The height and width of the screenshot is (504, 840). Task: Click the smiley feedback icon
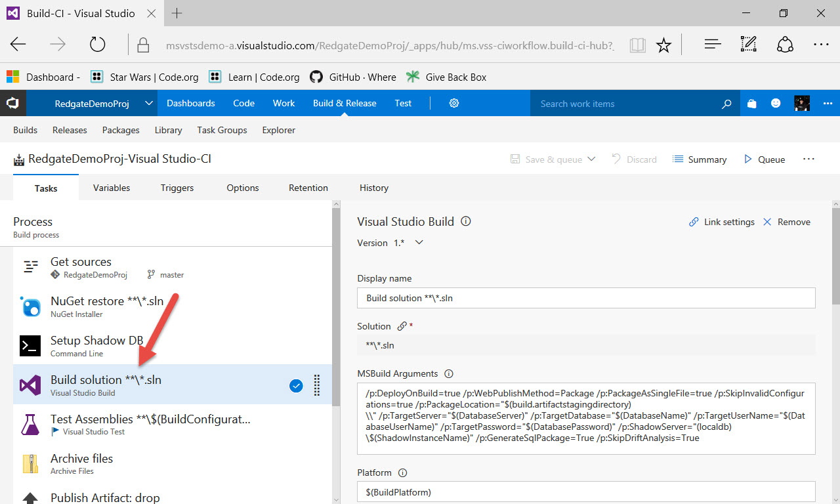776,103
